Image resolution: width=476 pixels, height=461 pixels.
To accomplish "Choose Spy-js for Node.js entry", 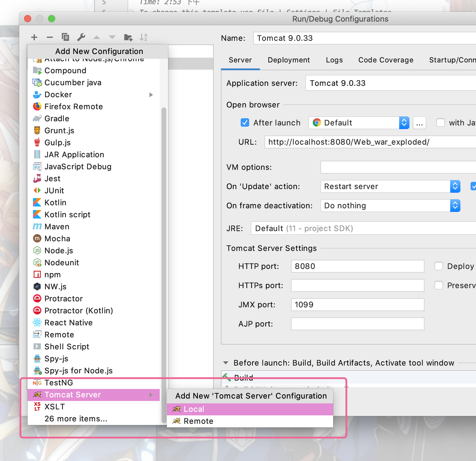I will [93, 371].
